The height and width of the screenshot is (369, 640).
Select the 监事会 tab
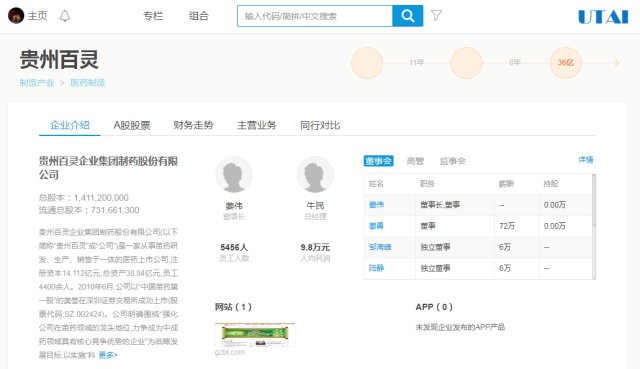(x=453, y=161)
